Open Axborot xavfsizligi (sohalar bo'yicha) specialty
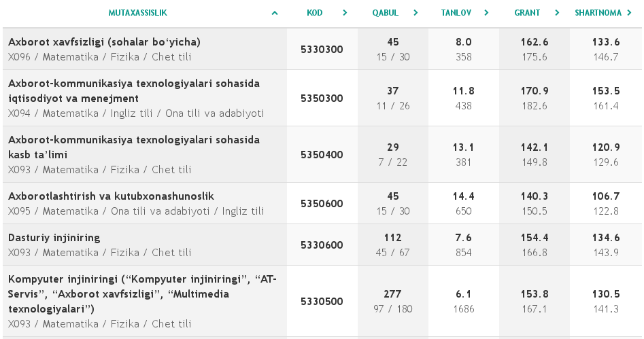Viewport: 644px width, 339px height. click(104, 42)
